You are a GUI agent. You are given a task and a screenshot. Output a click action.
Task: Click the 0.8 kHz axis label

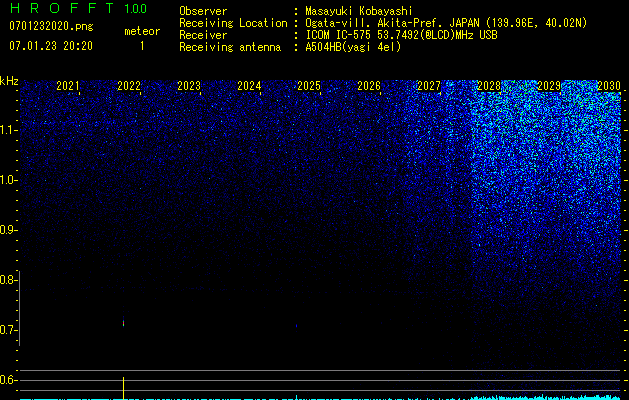click(x=6, y=280)
